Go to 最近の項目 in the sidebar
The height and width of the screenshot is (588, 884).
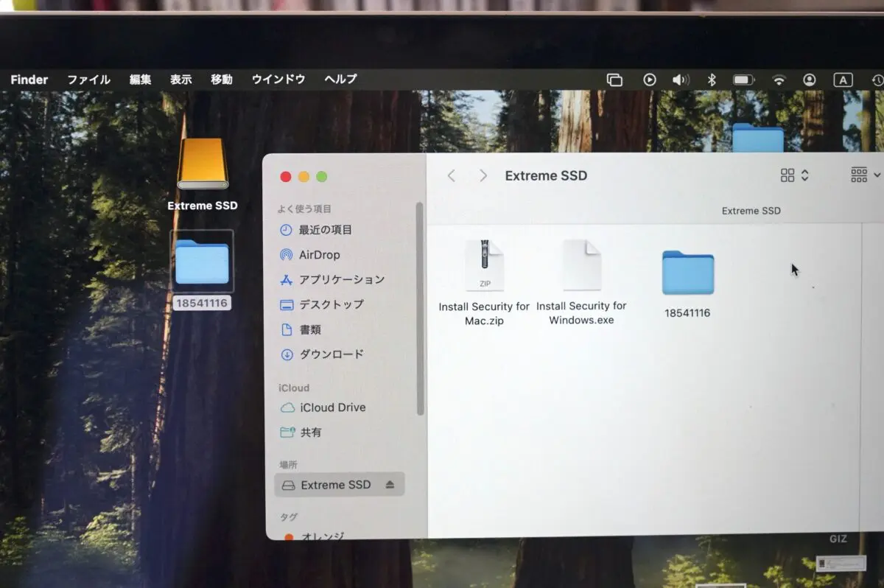[325, 230]
